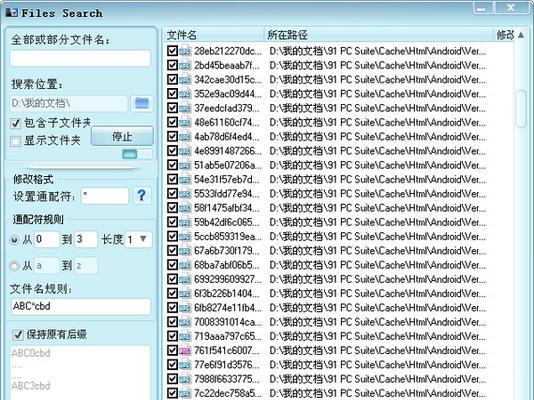
Task: Click the sort arrow at the modified column header
Action: point(521,35)
